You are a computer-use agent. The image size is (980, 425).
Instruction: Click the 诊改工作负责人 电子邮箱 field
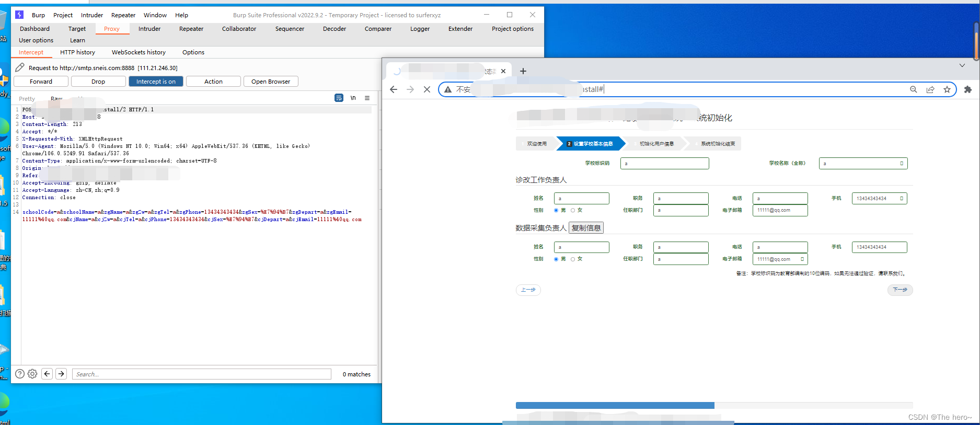coord(780,210)
